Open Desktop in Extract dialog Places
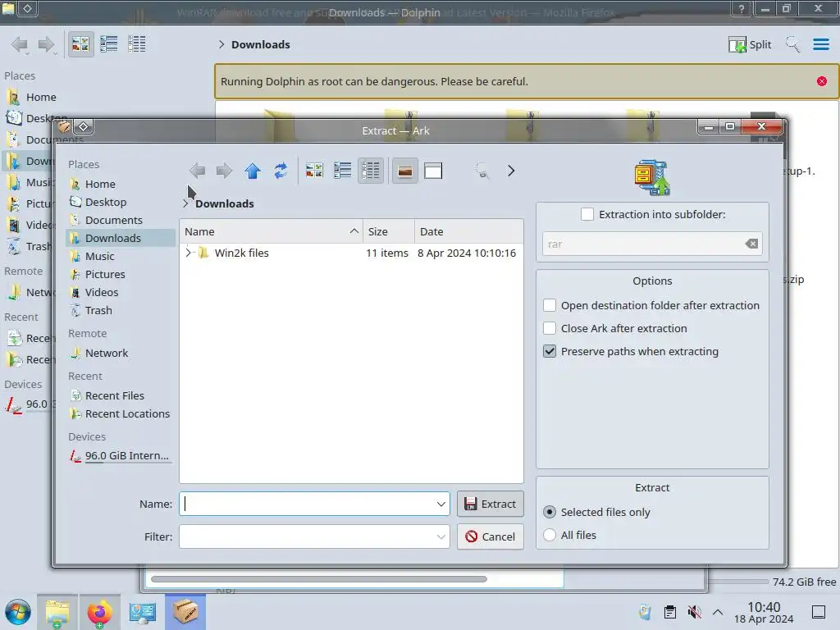The height and width of the screenshot is (630, 840). pos(121,202)
